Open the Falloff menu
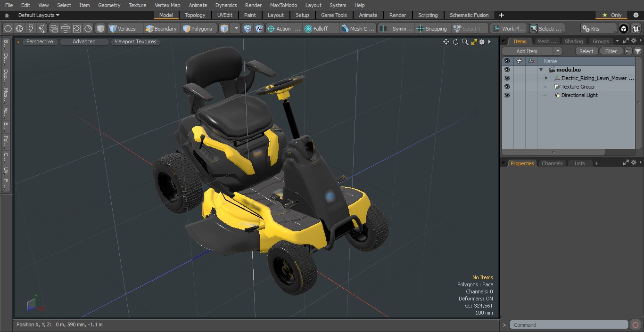This screenshot has height=332, width=644. click(321, 29)
